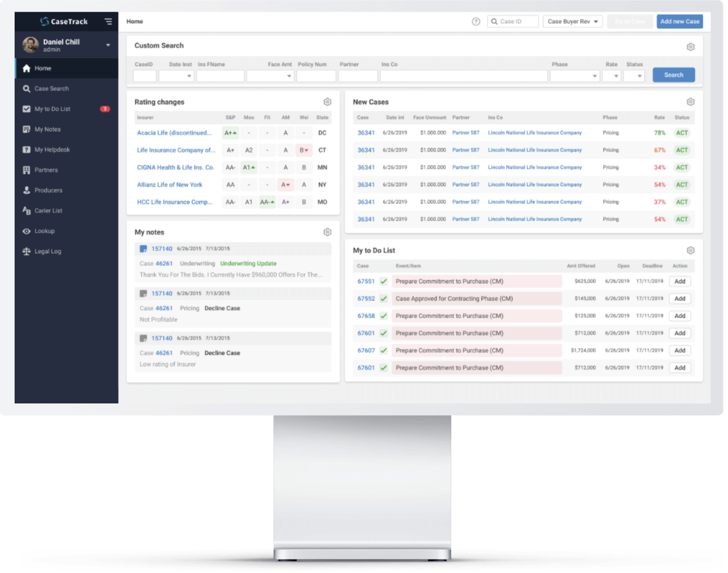Open the Case Search sidebar icon
The image size is (728, 573).
(x=26, y=88)
